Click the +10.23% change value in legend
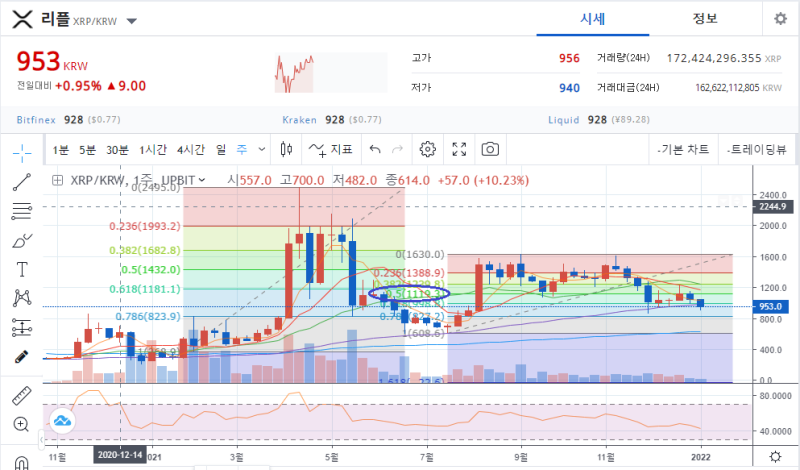This screenshot has width=800, height=470. tap(502, 180)
